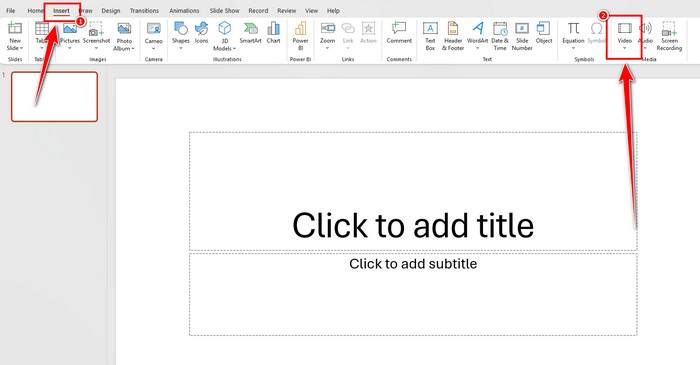Switch to the Insert tab
The width and height of the screenshot is (700, 365).
(x=61, y=10)
